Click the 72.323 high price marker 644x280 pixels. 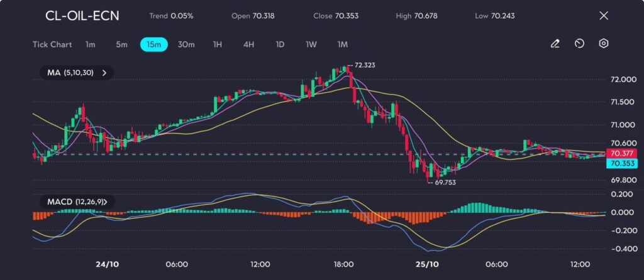click(x=365, y=65)
